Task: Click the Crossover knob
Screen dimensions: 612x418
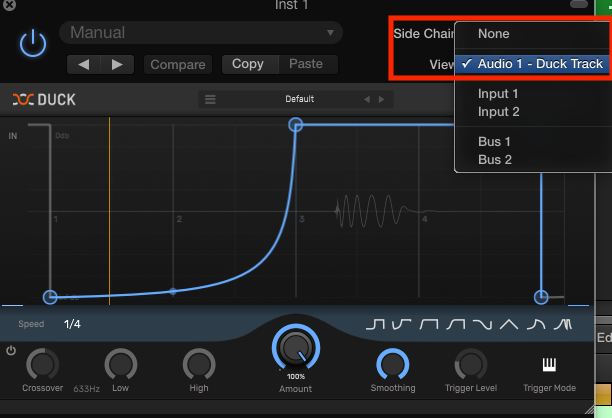Action: tap(43, 365)
